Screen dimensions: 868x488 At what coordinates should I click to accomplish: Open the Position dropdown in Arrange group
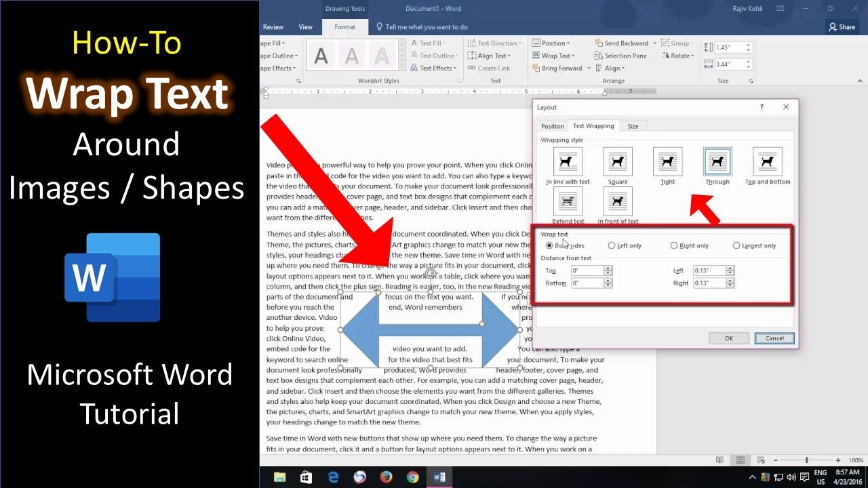[551, 43]
